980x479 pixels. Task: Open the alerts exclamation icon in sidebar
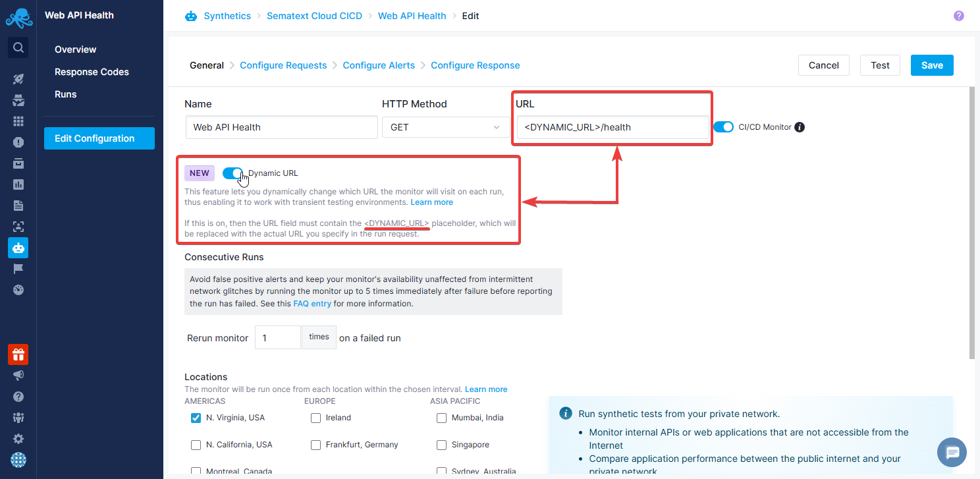18,142
